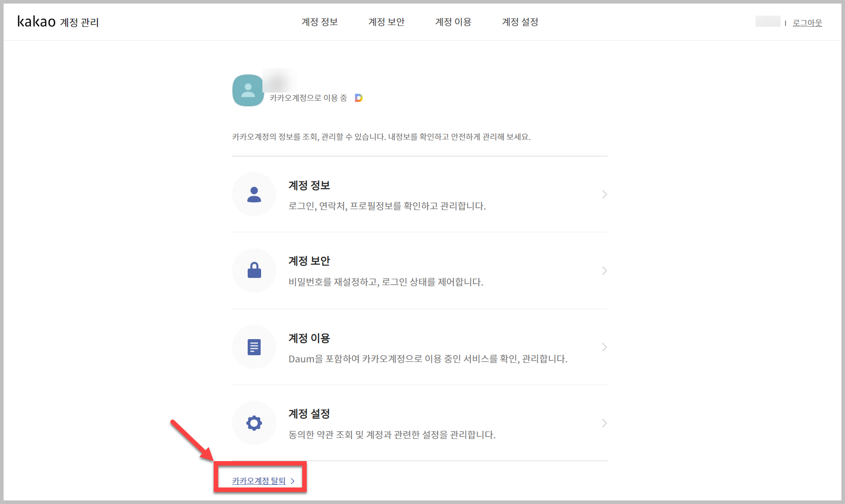Switch to 계정 이용 in the top navigation
Screen dimensions: 845x504
point(453,22)
